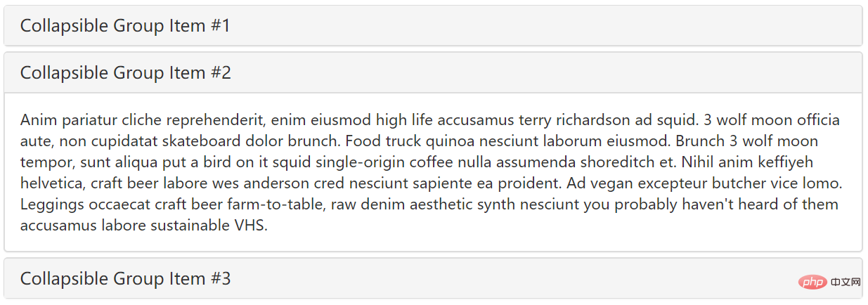Click the '#2' in the second header

pyautogui.click(x=220, y=72)
